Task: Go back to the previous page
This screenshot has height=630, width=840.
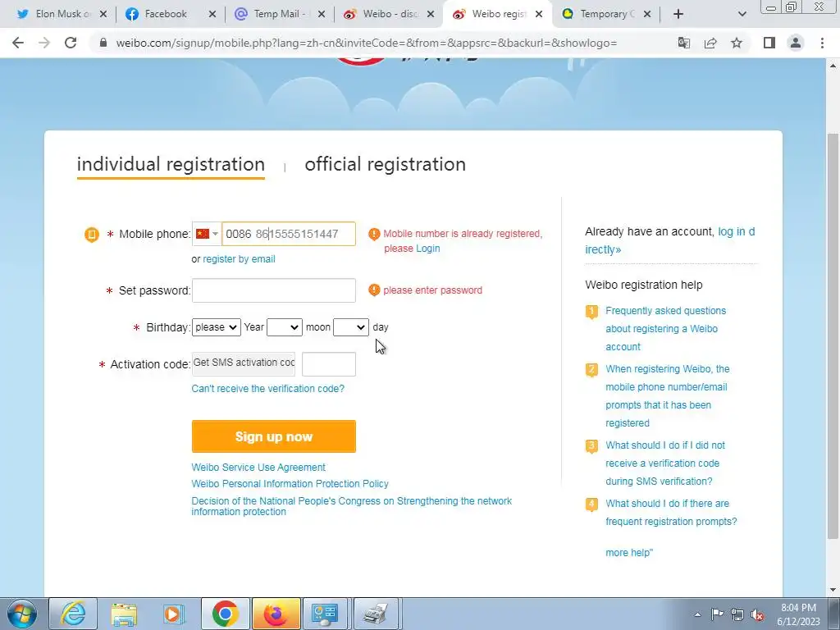Action: coord(18,43)
